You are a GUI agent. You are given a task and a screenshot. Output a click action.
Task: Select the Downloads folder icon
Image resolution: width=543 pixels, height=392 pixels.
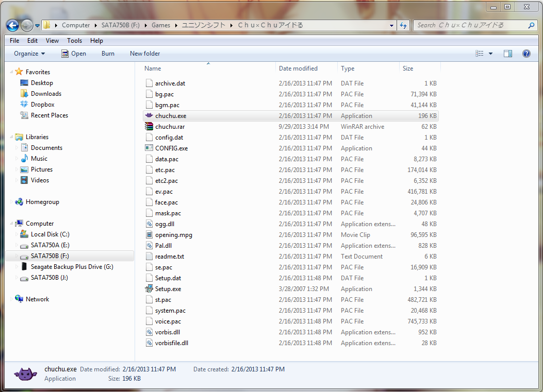(24, 93)
